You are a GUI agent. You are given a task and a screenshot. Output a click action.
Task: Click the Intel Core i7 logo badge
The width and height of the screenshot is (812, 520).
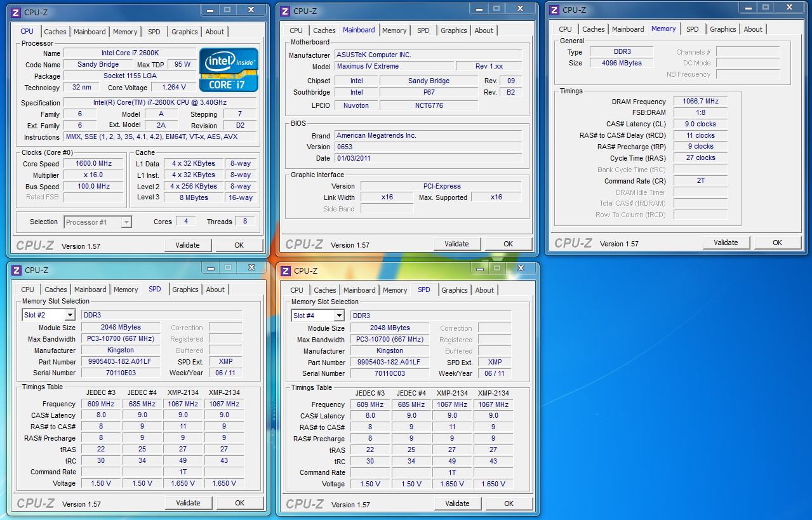[x=229, y=69]
